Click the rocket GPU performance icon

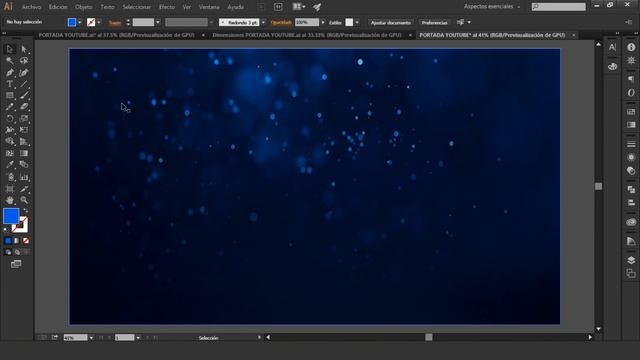(317, 7)
